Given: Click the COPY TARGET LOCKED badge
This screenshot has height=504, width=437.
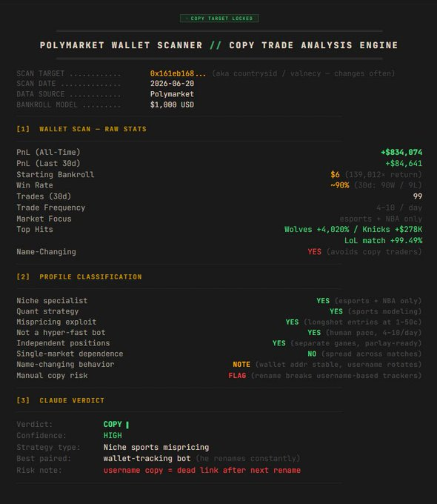Looking at the screenshot, I should [219, 19].
